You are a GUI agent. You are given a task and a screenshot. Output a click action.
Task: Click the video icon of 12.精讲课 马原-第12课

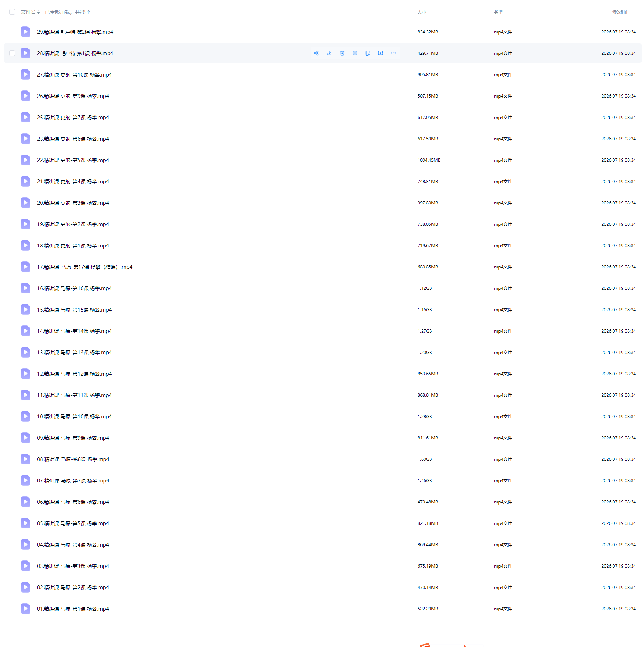pos(26,374)
